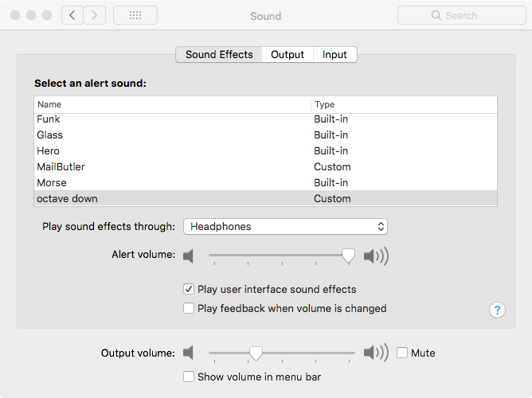Minimize the Sound window with the middle button
Viewport: 532px width, 398px height.
(31, 15)
